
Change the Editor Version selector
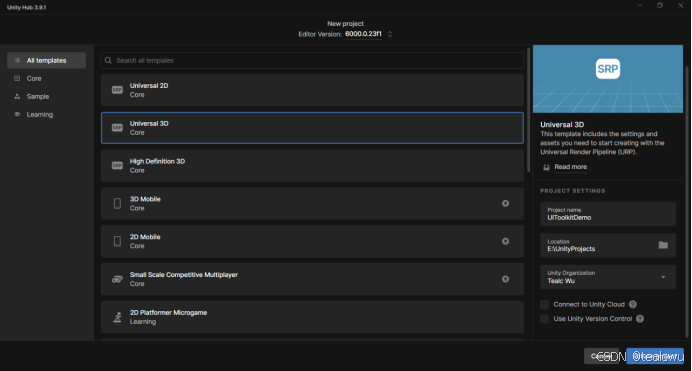[x=363, y=34]
